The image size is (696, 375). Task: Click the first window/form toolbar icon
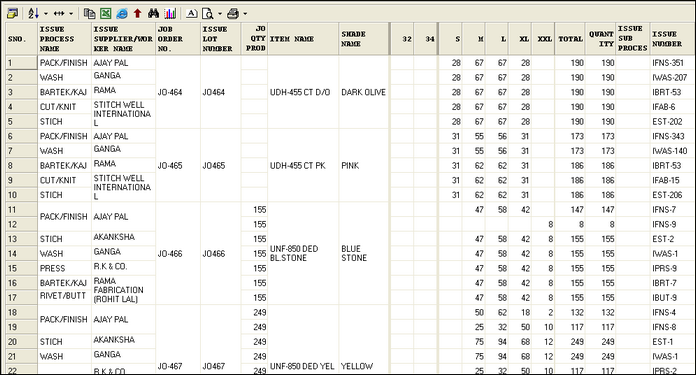pos(12,14)
